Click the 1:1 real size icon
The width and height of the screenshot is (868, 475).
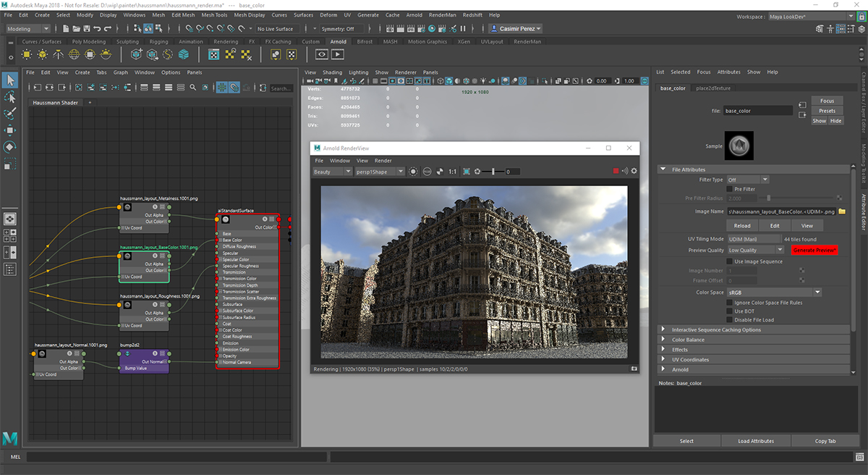[452, 172]
